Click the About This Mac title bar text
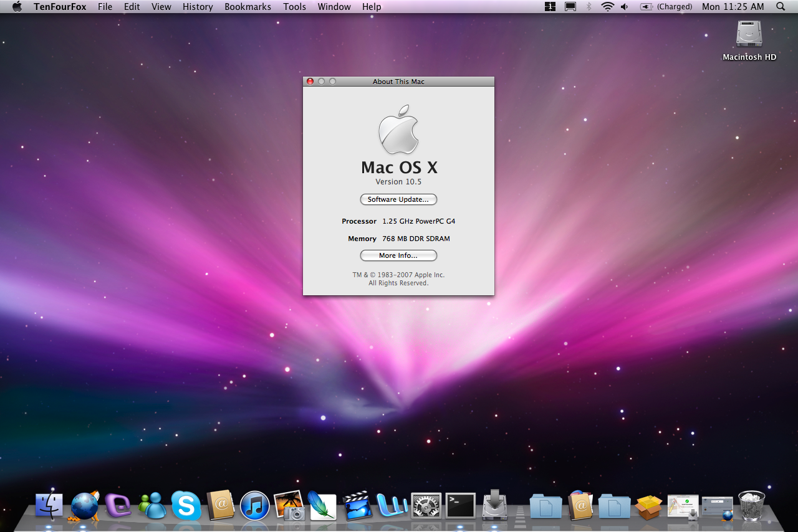 point(398,82)
